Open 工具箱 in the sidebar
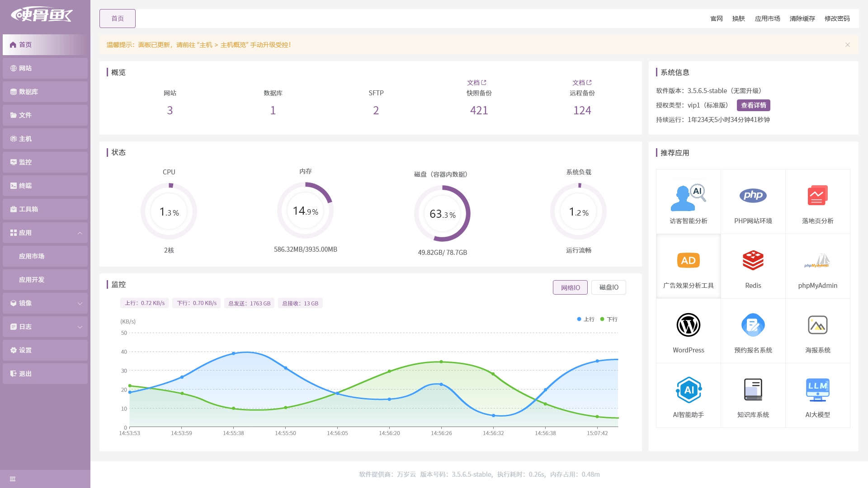868x488 pixels. 45,209
